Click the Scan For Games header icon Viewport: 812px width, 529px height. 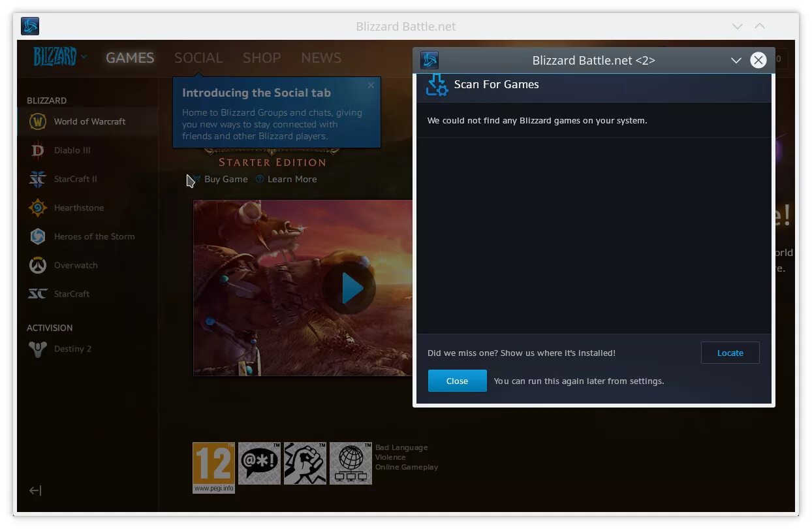[437, 85]
